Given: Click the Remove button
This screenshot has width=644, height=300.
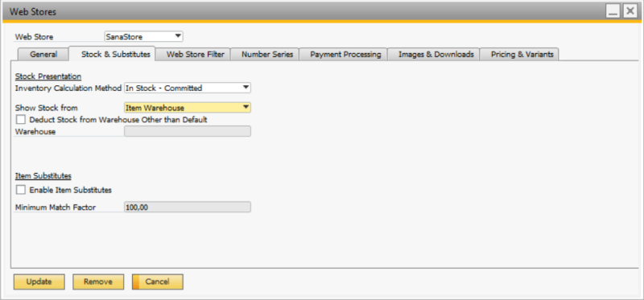Looking at the screenshot, I should 98,282.
